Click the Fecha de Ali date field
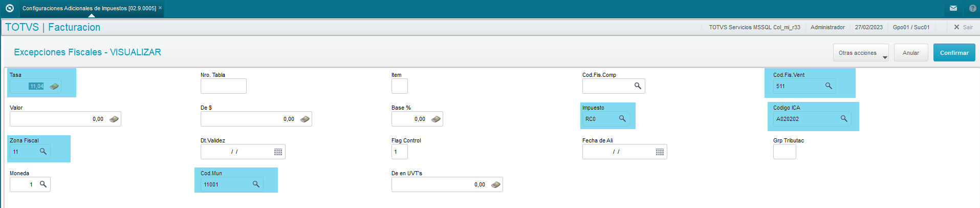The width and height of the screenshot is (980, 208). tap(624, 152)
